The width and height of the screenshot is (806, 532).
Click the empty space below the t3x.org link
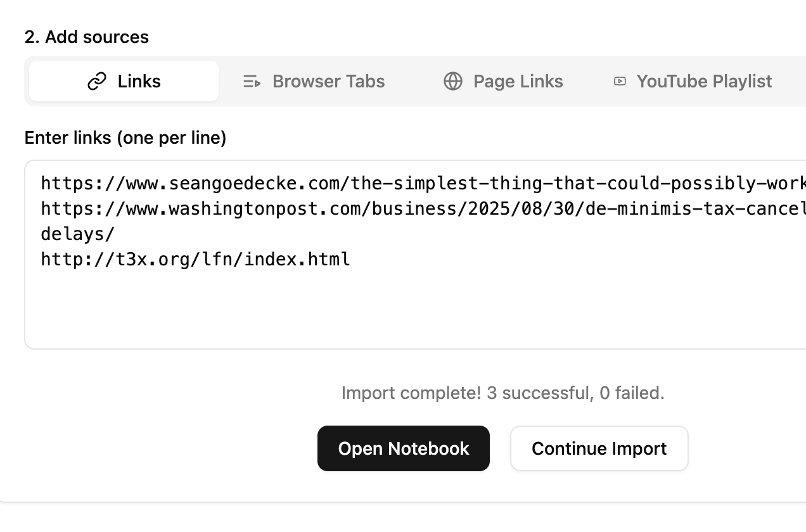point(415,308)
